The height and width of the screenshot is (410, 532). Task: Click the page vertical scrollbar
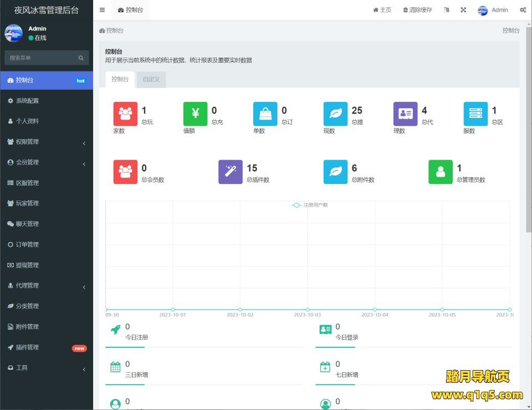click(529, 166)
